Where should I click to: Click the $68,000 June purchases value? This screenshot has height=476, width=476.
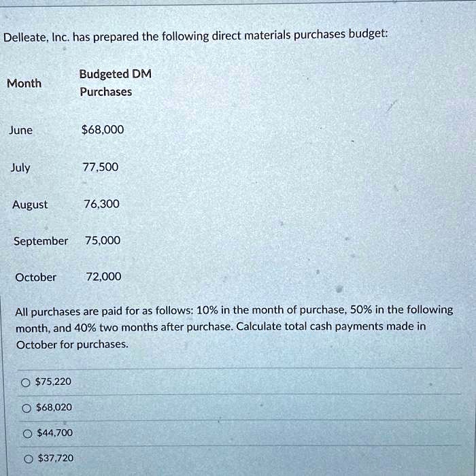pos(102,129)
